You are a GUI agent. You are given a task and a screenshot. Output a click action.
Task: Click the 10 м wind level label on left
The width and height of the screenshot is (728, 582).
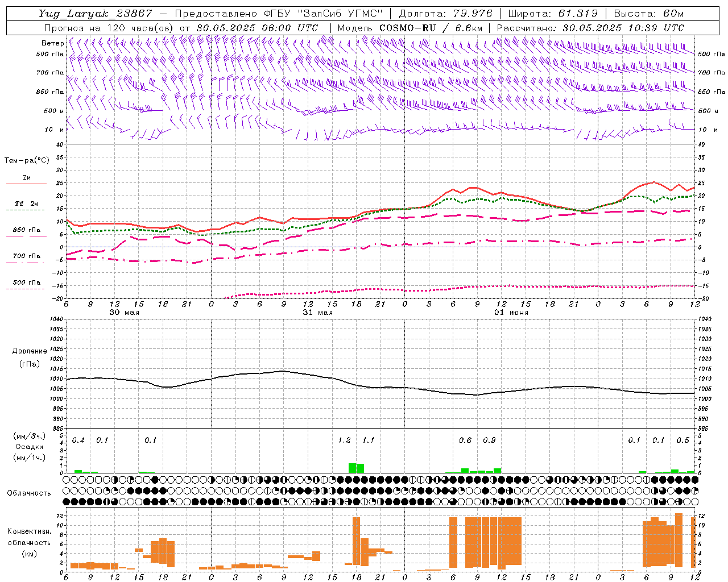[x=54, y=130]
